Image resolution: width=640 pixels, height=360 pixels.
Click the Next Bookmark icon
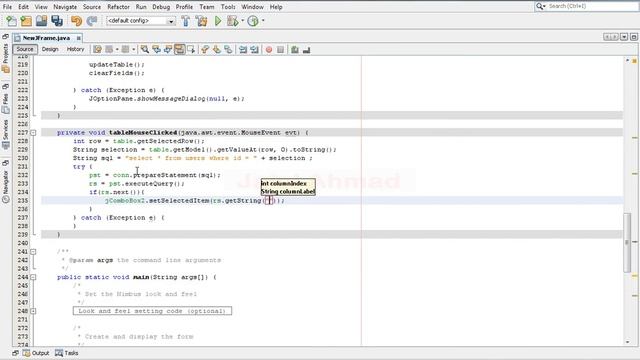click(217, 49)
